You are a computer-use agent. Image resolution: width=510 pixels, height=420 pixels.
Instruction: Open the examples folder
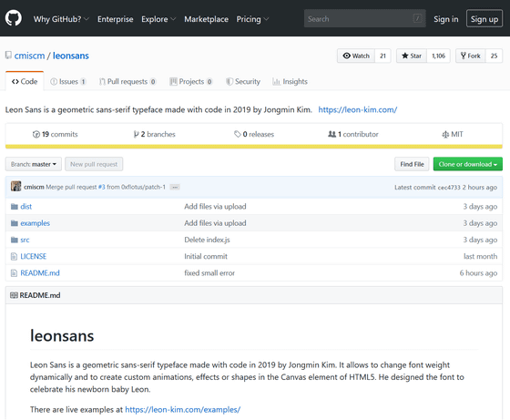tap(36, 223)
